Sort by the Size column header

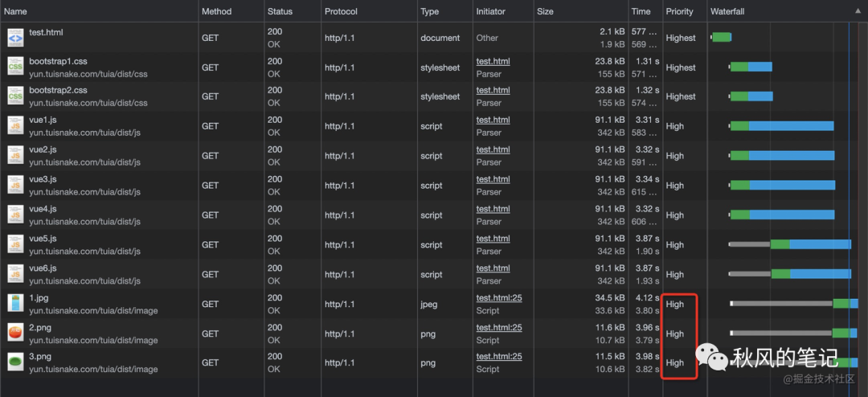pyautogui.click(x=545, y=11)
